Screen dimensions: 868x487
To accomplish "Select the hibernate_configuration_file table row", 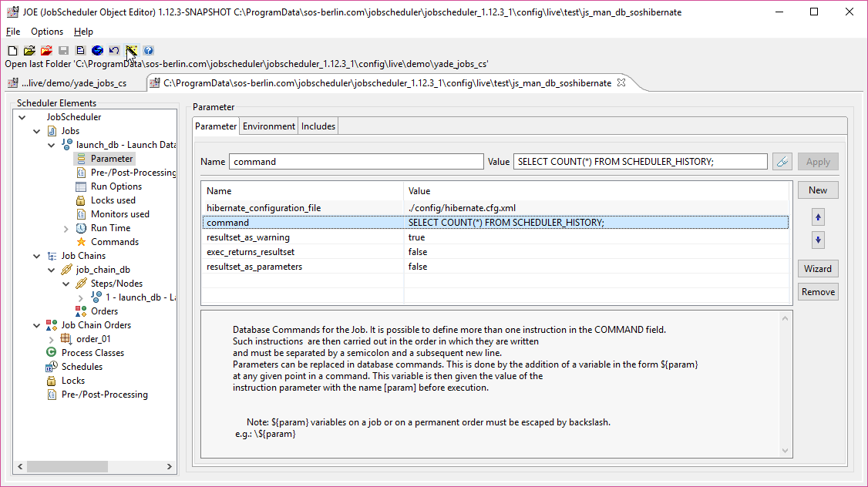I will pos(495,208).
